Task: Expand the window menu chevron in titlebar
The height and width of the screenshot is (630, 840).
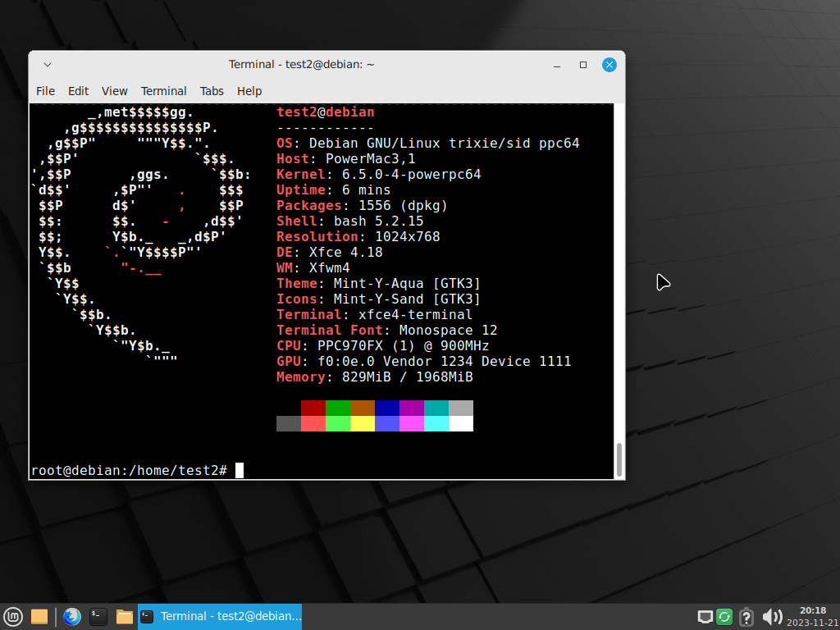Action: pyautogui.click(x=48, y=65)
